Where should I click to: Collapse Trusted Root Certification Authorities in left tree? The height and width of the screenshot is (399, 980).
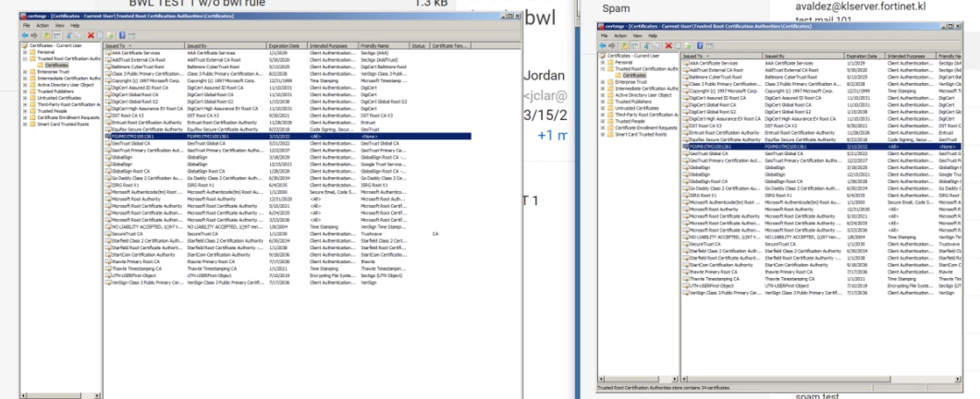[x=25, y=59]
